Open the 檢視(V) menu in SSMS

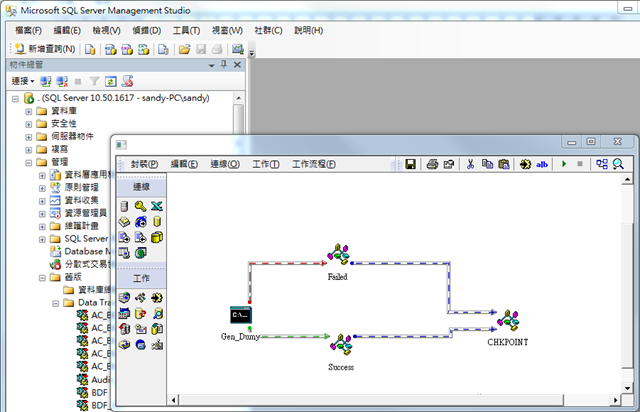coord(107,31)
